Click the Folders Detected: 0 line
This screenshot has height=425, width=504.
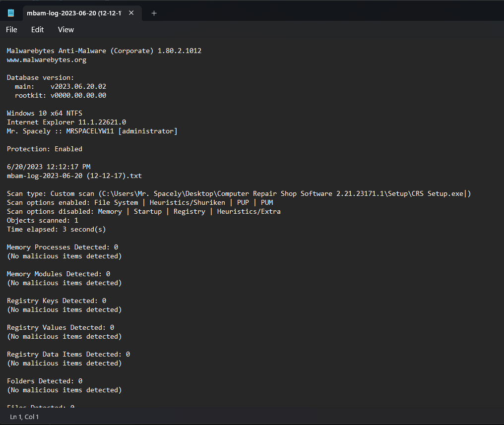[x=45, y=381]
